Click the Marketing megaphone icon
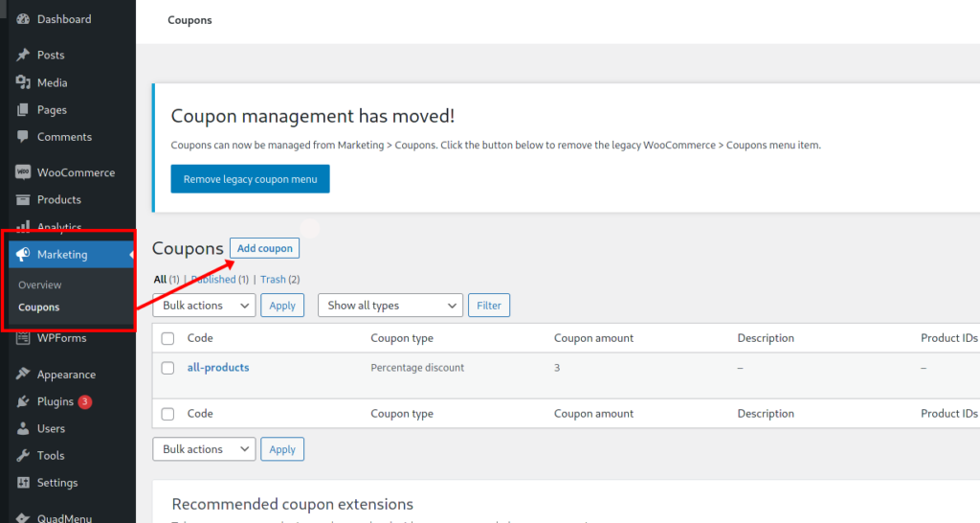The height and width of the screenshot is (523, 980). click(x=23, y=254)
